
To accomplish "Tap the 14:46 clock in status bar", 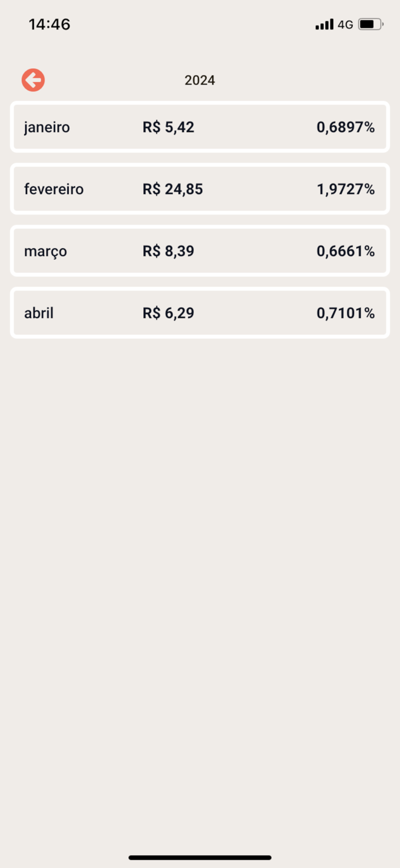I will coord(50,24).
